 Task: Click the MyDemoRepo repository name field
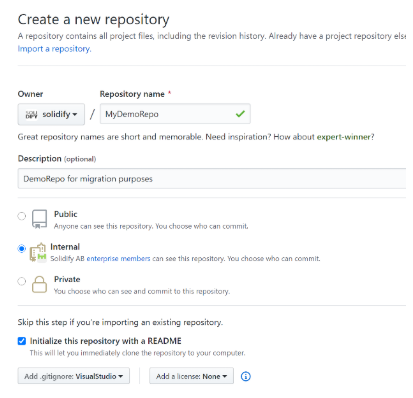[175, 114]
